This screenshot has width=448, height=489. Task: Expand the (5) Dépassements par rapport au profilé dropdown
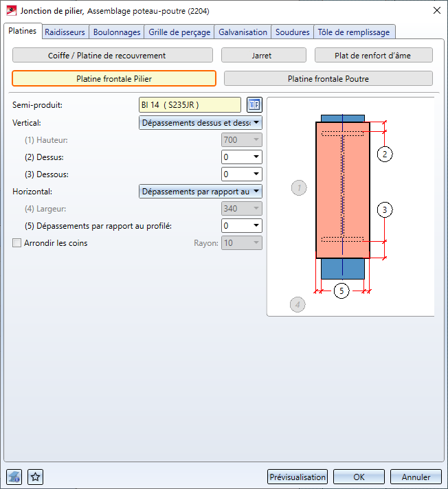click(242, 226)
